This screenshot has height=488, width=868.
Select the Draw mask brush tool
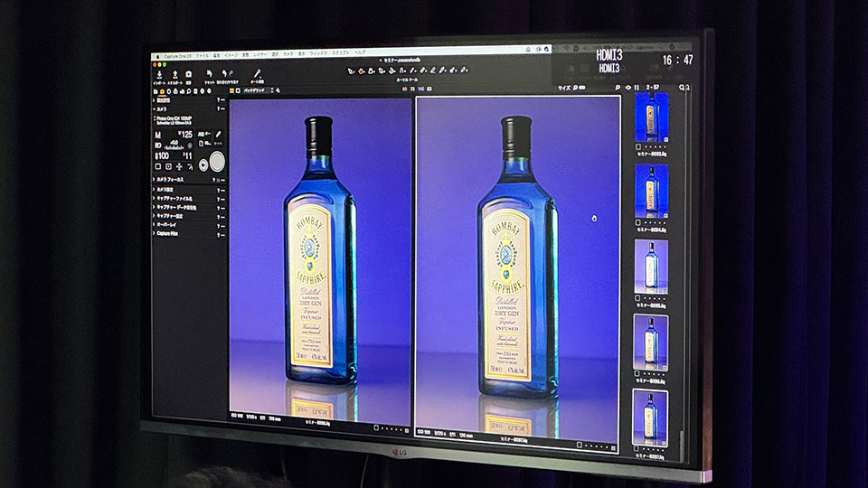click(423, 70)
